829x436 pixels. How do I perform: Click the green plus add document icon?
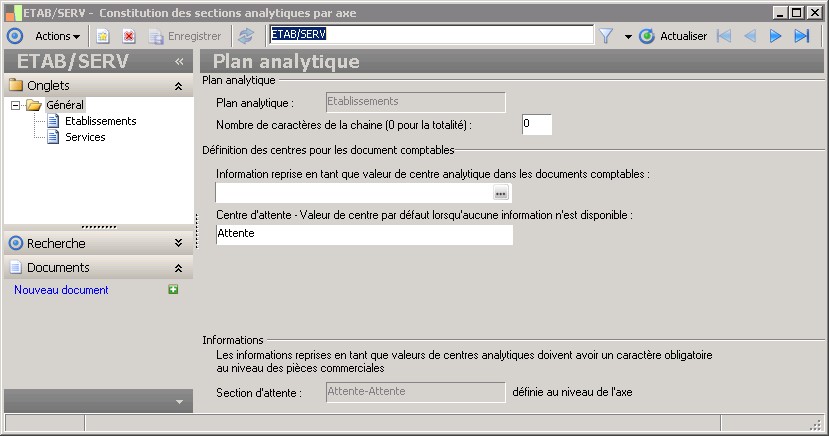click(x=173, y=289)
